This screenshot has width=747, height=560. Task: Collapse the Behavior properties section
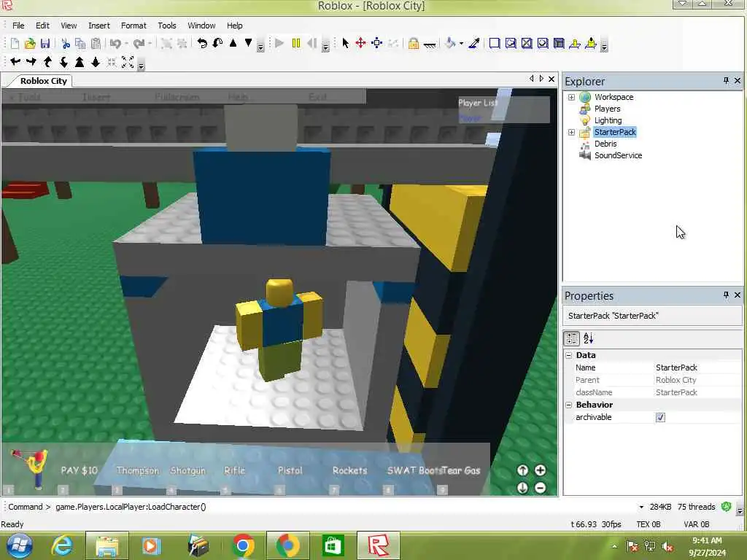pyautogui.click(x=569, y=405)
